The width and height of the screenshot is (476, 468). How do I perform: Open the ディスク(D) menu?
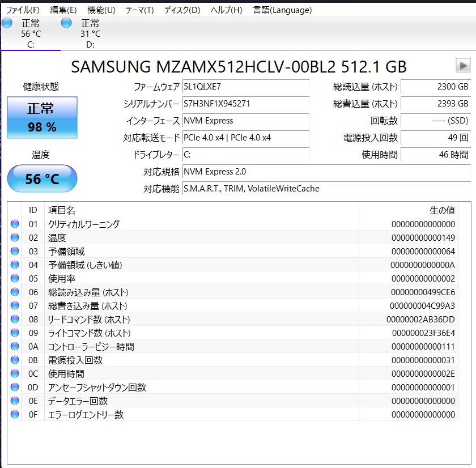point(182,10)
